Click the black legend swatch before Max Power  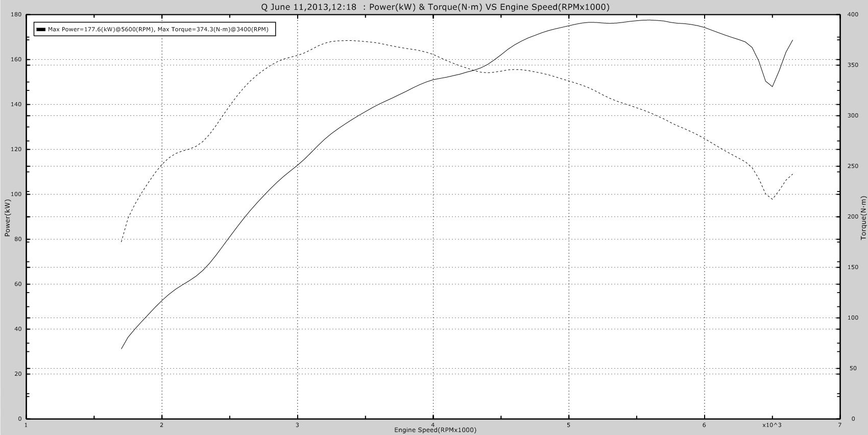41,30
